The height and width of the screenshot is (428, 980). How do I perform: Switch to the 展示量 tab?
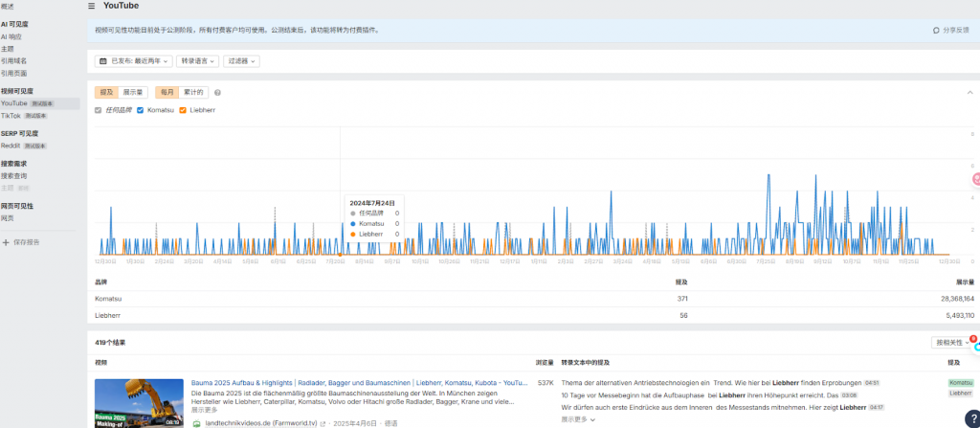tap(134, 93)
